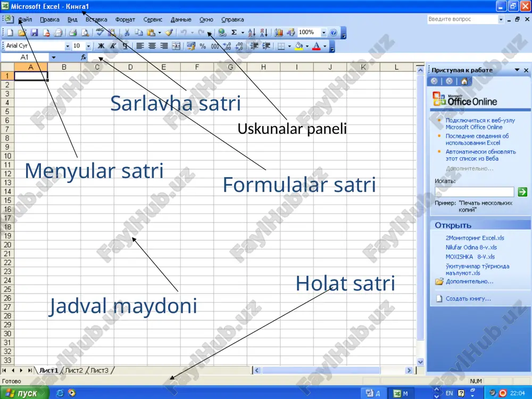Click in the Искать search field

[x=475, y=192]
